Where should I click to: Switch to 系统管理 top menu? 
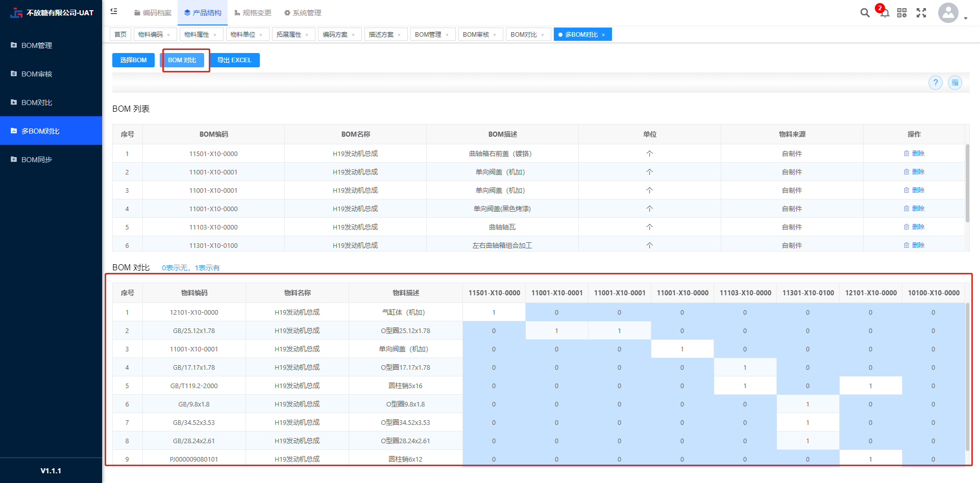303,13
